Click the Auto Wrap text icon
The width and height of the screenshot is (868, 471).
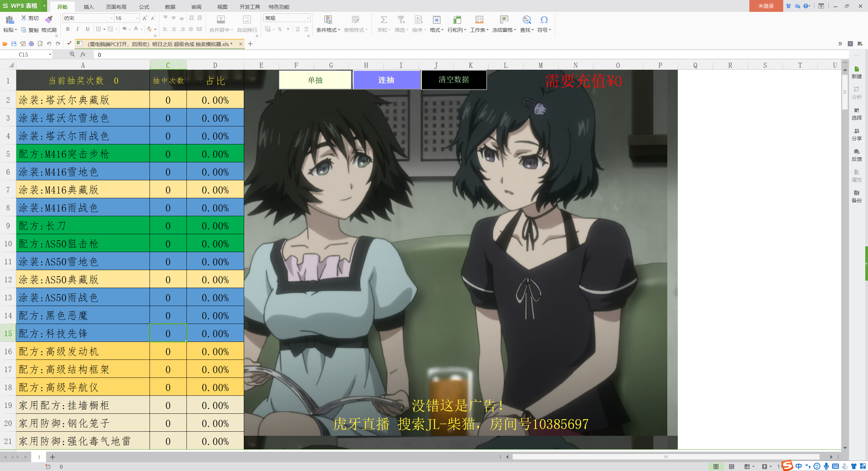coord(247,19)
